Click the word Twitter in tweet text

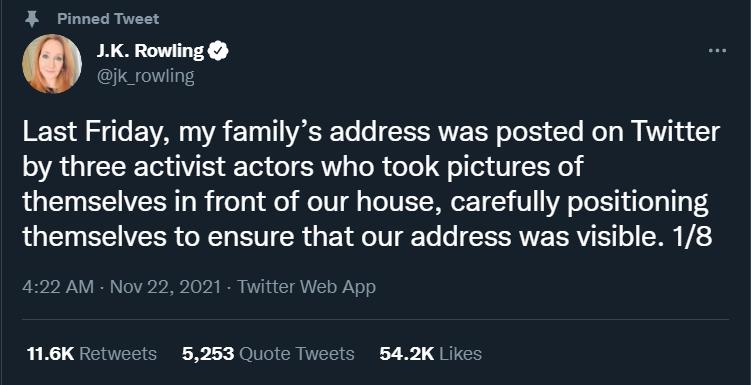(675, 133)
